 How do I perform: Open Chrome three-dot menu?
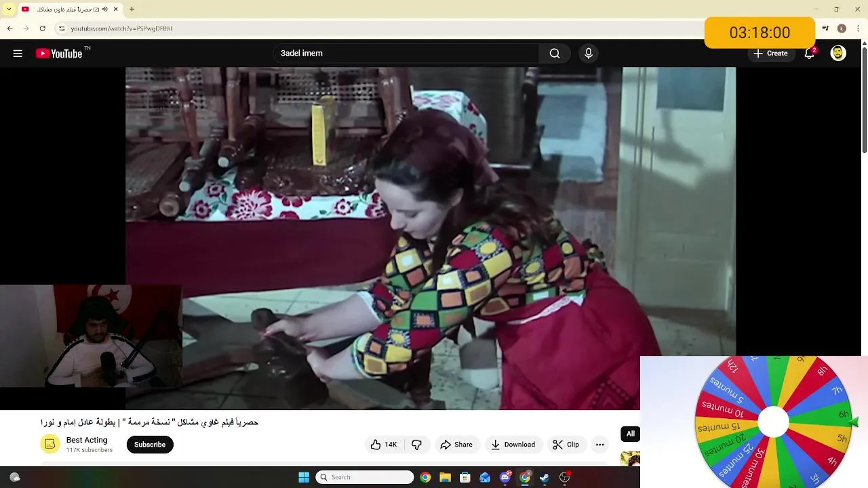pyautogui.click(x=857, y=28)
